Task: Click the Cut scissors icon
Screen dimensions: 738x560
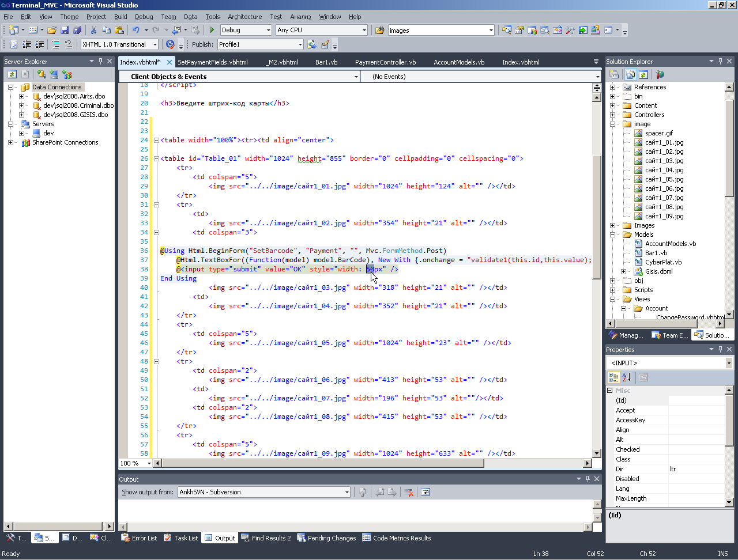Action: [x=93, y=30]
